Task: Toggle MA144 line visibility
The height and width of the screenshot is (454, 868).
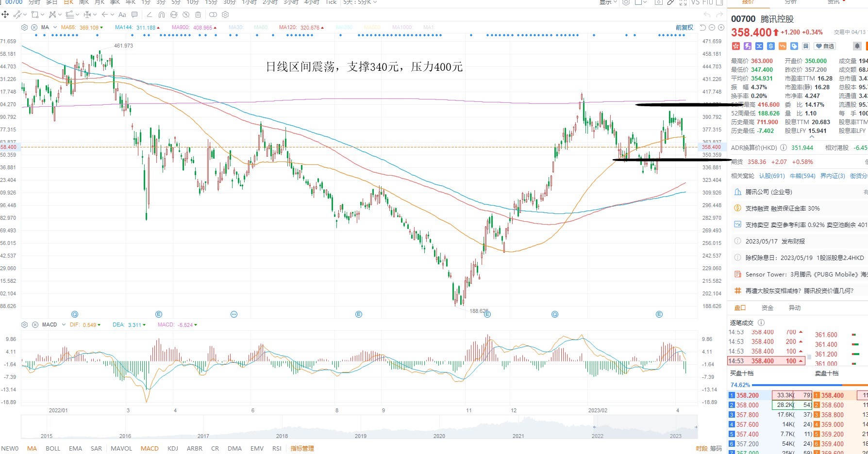Action: [137, 28]
